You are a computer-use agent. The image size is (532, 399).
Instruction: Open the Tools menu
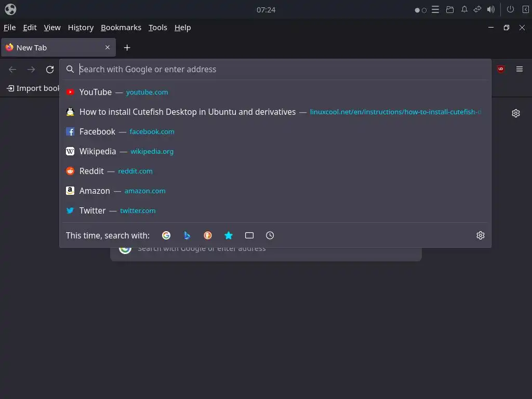158,28
